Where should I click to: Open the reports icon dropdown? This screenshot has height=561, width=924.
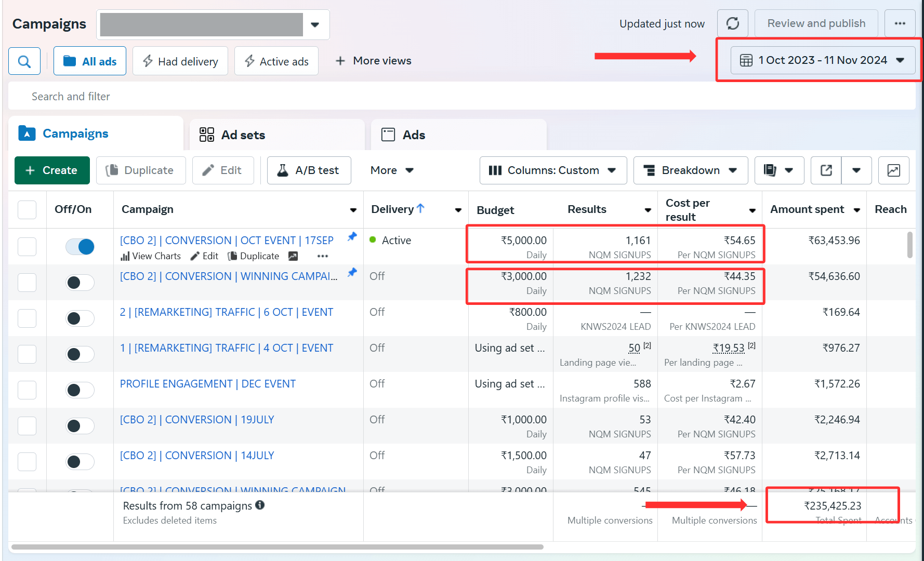coord(778,170)
